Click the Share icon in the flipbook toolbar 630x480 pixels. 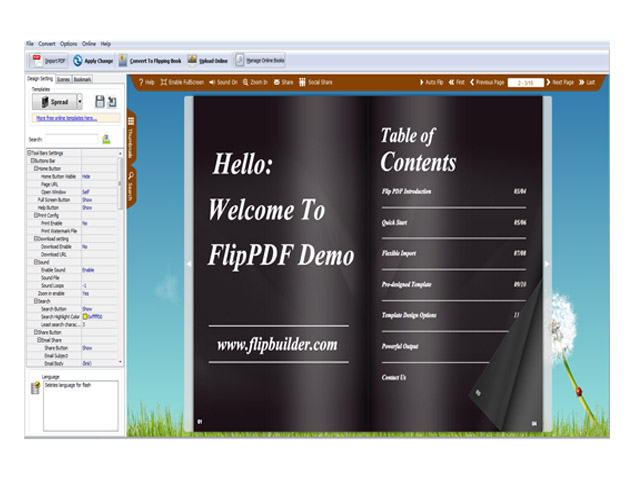tap(277, 82)
